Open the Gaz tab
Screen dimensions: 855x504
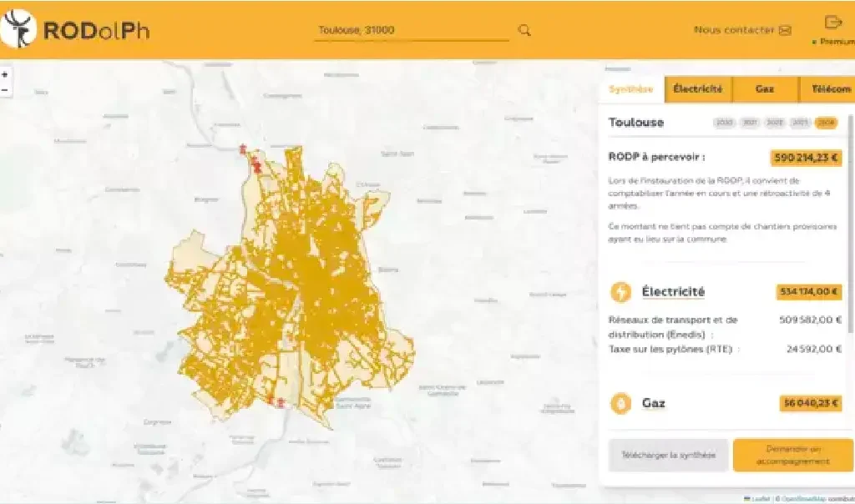click(765, 89)
